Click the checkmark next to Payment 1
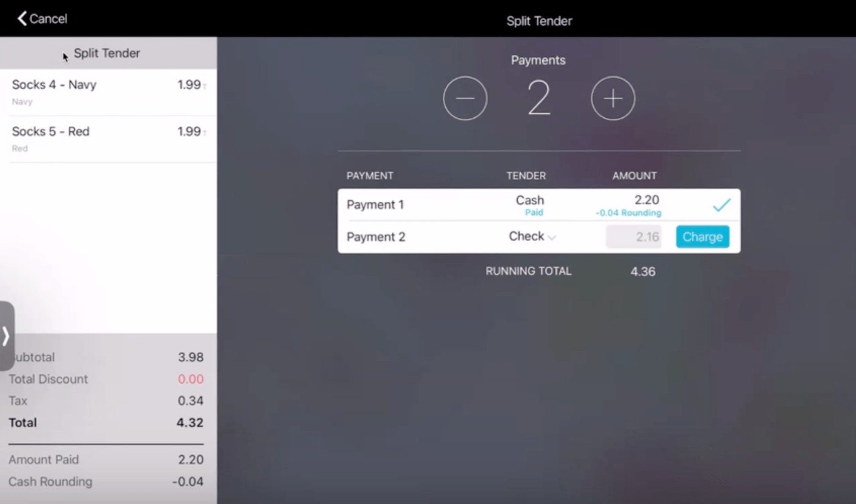 (x=721, y=205)
